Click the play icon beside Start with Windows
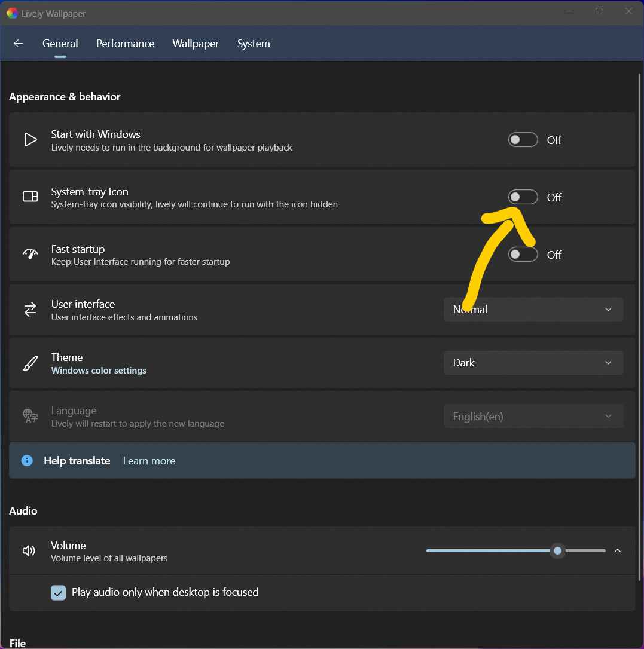Image resolution: width=644 pixels, height=649 pixels. click(x=30, y=140)
